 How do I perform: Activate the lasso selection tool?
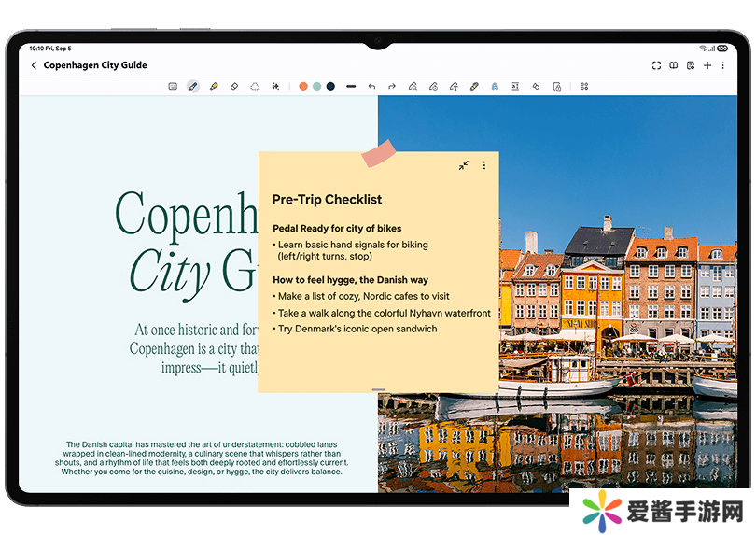click(255, 86)
